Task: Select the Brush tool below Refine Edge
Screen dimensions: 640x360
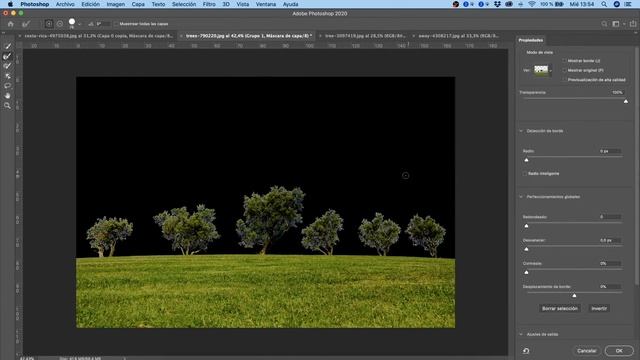Action: tap(7, 66)
